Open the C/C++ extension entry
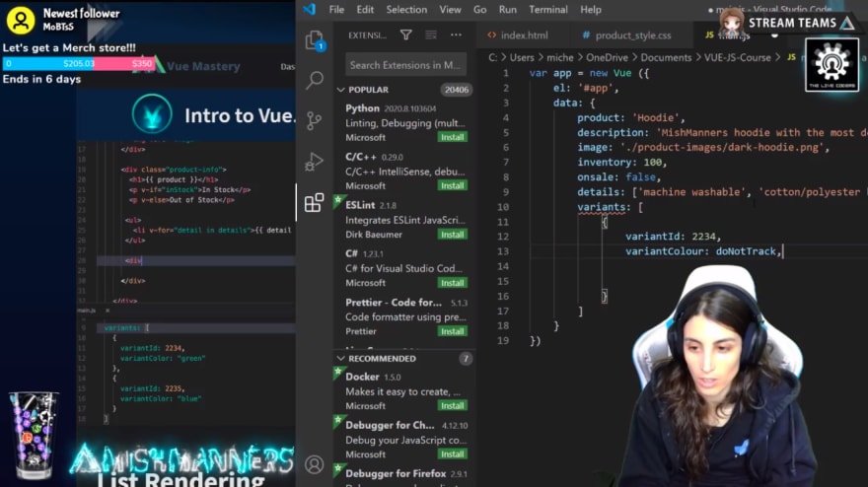This screenshot has width=868, height=487. tap(405, 171)
